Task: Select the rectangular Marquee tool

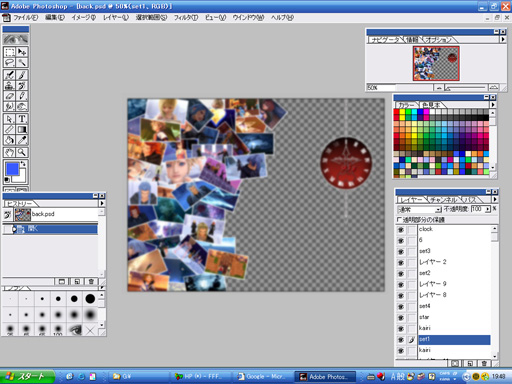Action: [x=10, y=52]
